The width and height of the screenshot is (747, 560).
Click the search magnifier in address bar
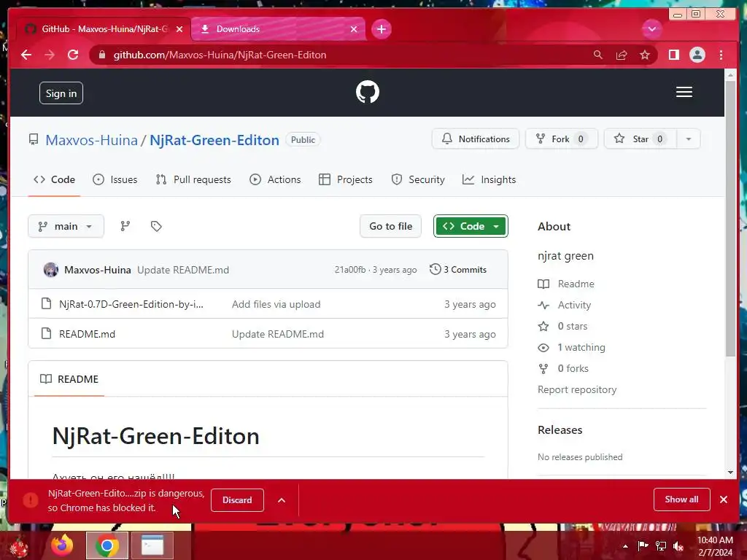(598, 55)
